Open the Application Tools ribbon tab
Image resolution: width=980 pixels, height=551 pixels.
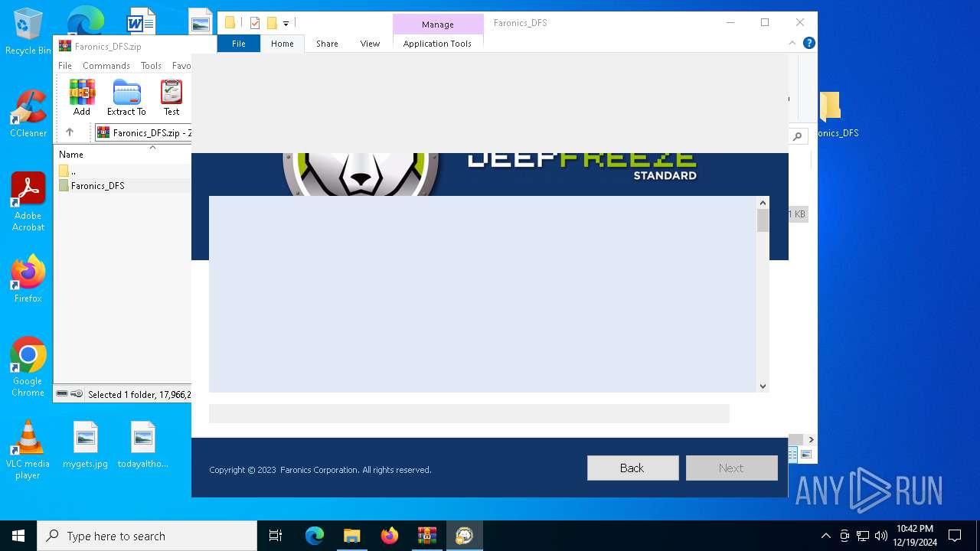437,44
